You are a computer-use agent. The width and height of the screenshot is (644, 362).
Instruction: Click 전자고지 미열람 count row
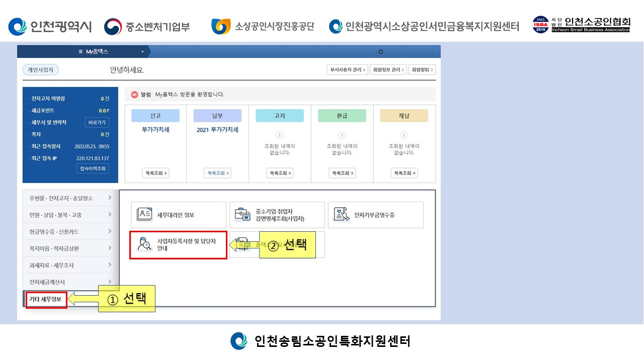click(69, 99)
